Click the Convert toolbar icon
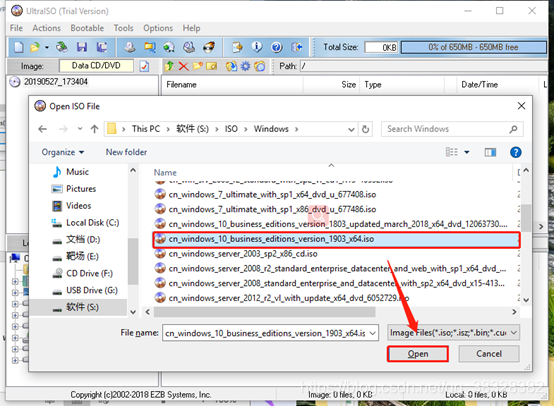Screen dimensions: 554x406 tap(169, 47)
